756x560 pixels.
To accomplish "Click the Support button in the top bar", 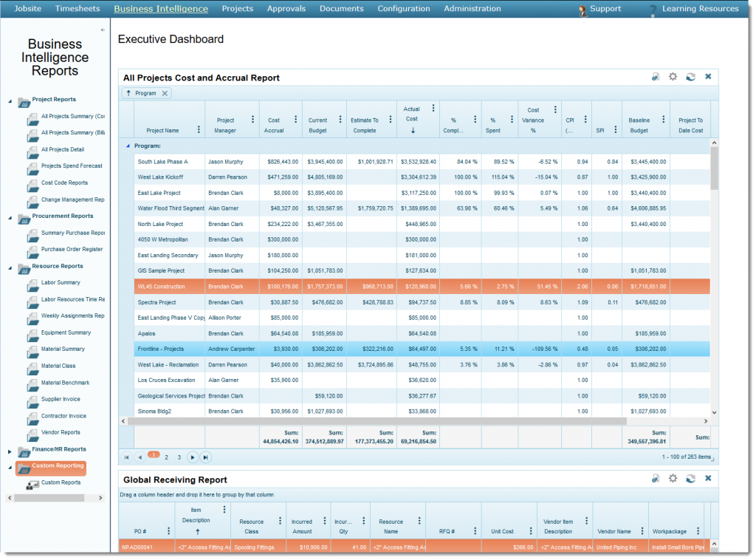I will pyautogui.click(x=605, y=8).
